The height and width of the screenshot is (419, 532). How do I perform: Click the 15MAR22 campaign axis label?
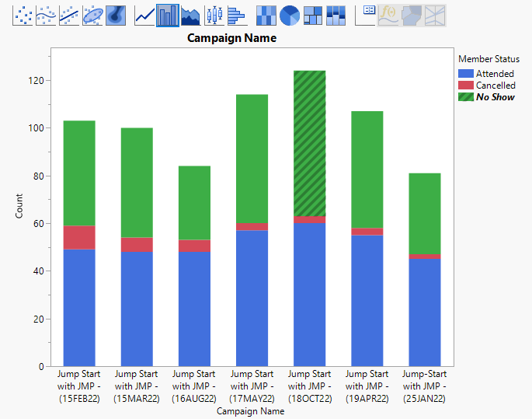(137, 386)
